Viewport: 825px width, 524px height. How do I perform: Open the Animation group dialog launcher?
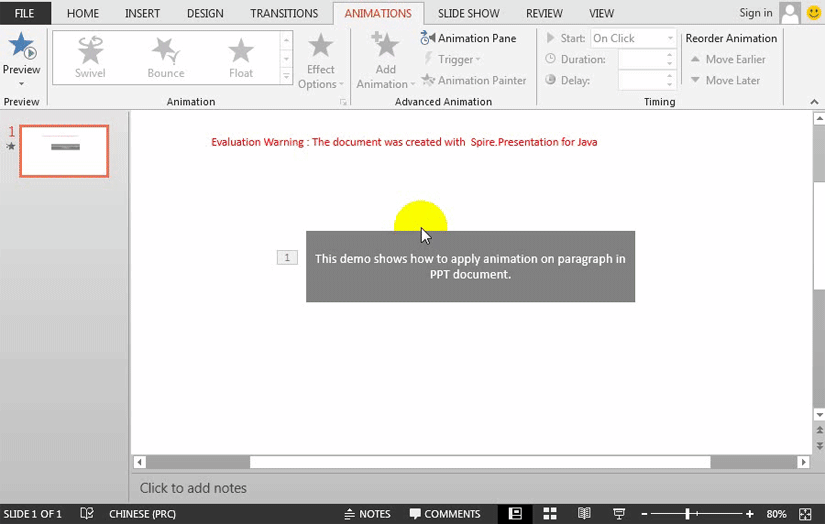coord(343,102)
